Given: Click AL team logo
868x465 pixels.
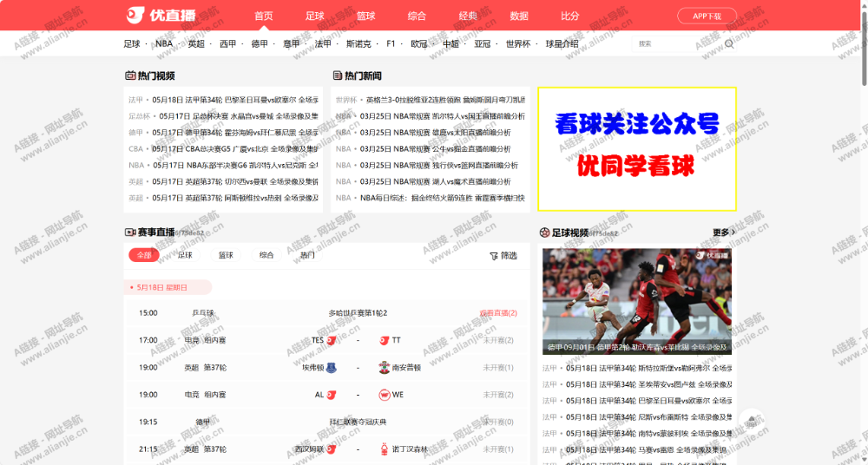Looking at the screenshot, I should click(331, 395).
